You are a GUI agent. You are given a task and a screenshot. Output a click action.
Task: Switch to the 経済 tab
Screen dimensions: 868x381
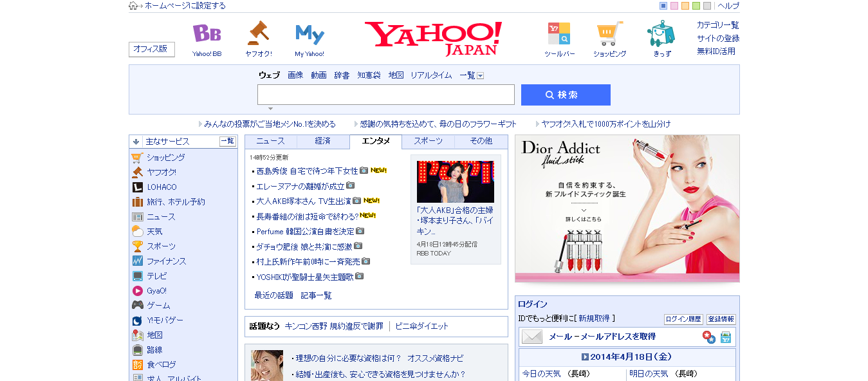pyautogui.click(x=323, y=141)
